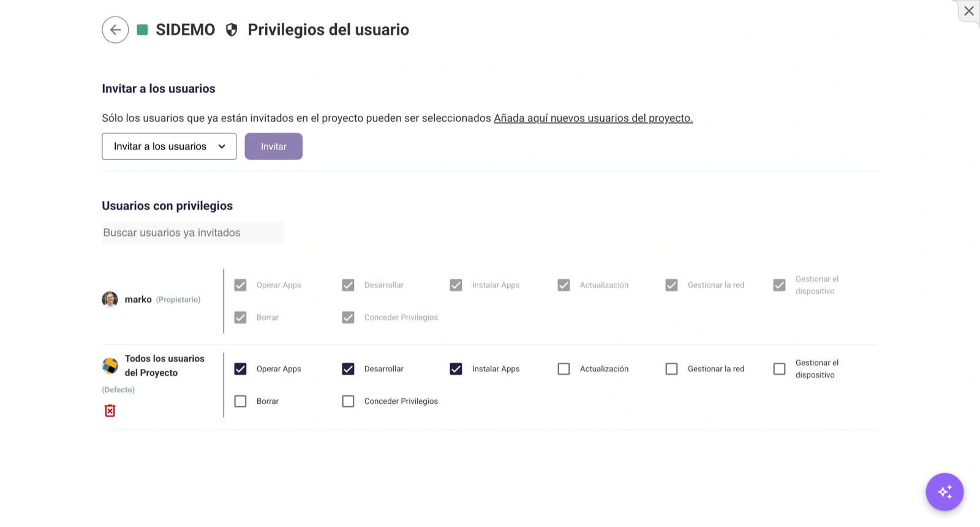980x527 pixels.
Task: Open the purple sparkle assistant button
Action: coord(944,491)
